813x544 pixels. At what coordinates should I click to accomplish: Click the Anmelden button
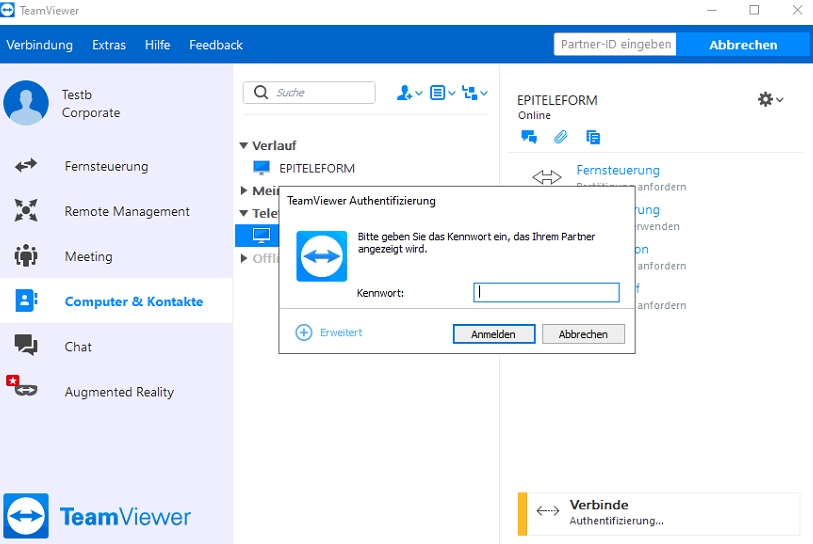(x=494, y=334)
